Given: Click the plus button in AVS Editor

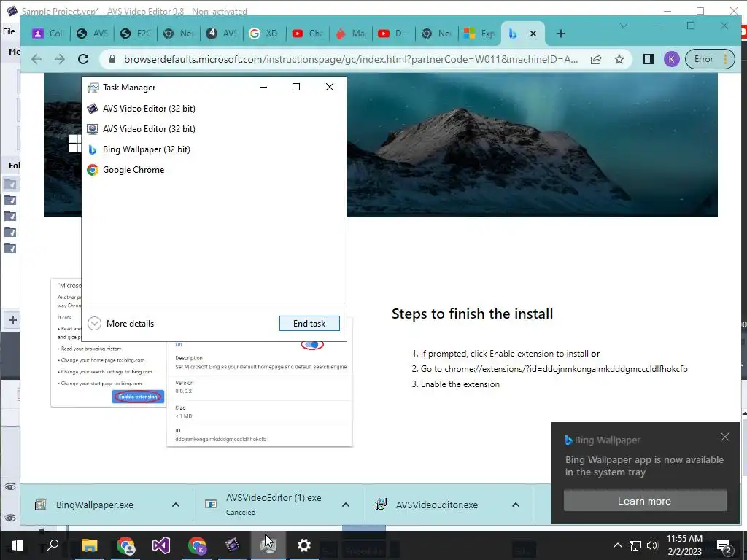Looking at the screenshot, I should (x=12, y=319).
